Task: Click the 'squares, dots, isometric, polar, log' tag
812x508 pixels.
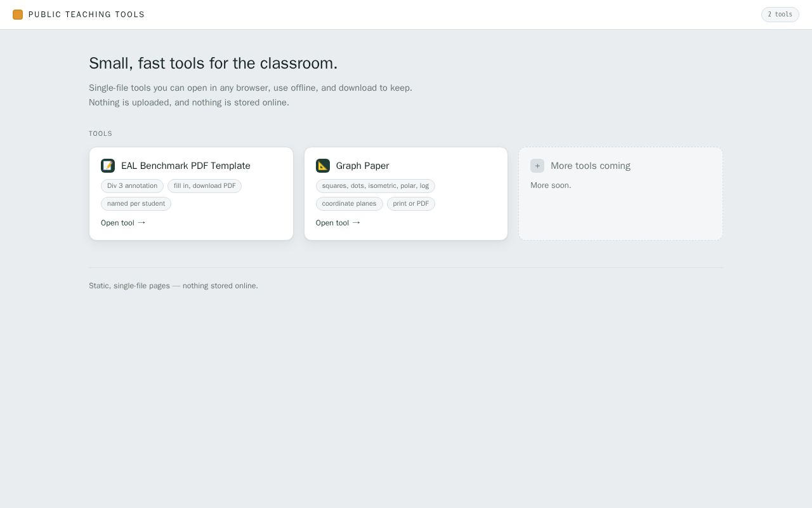Action: (376, 186)
